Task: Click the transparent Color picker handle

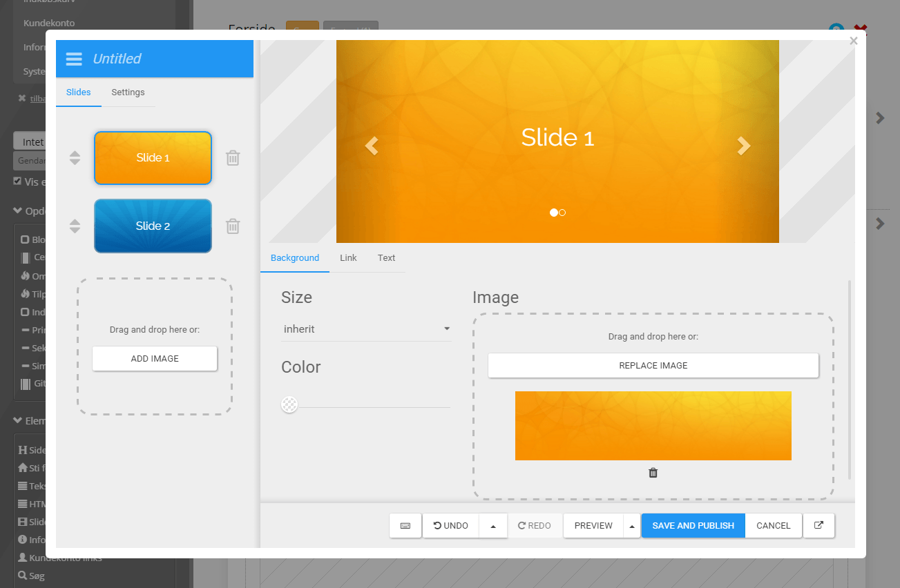Action: [290, 405]
